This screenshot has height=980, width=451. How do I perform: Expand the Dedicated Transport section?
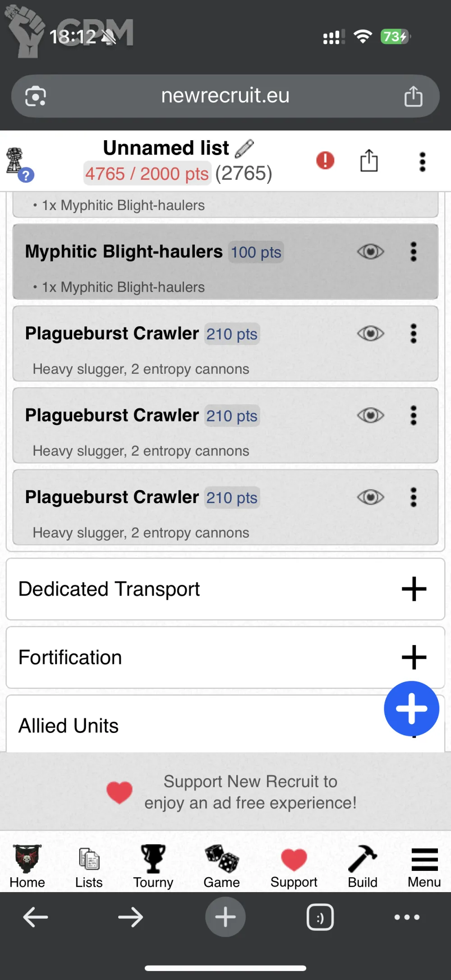pyautogui.click(x=414, y=589)
